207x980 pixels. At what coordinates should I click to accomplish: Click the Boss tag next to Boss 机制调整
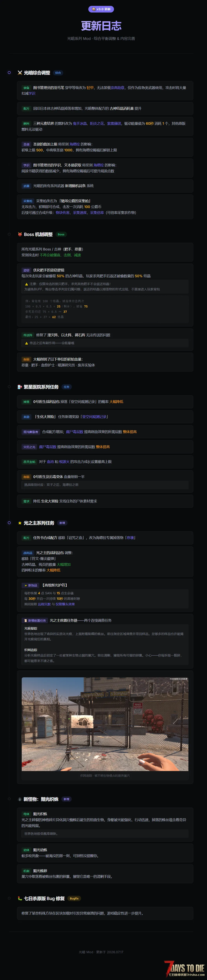tap(61, 234)
